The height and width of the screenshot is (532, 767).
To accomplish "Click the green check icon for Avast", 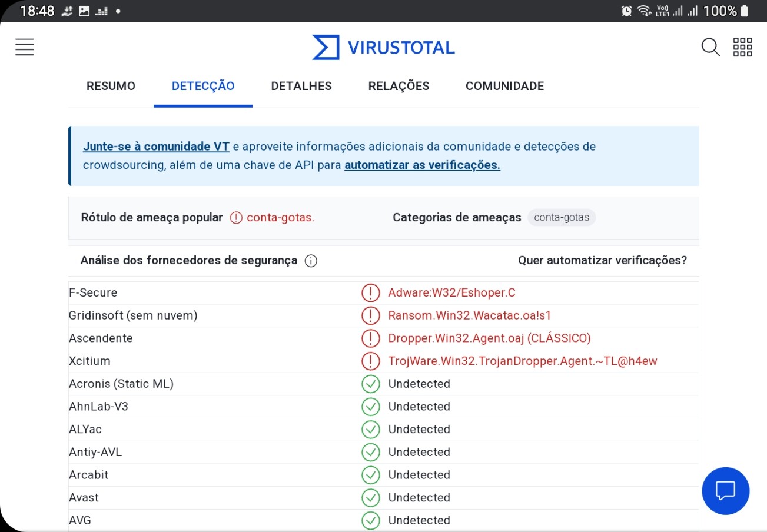I will (370, 498).
